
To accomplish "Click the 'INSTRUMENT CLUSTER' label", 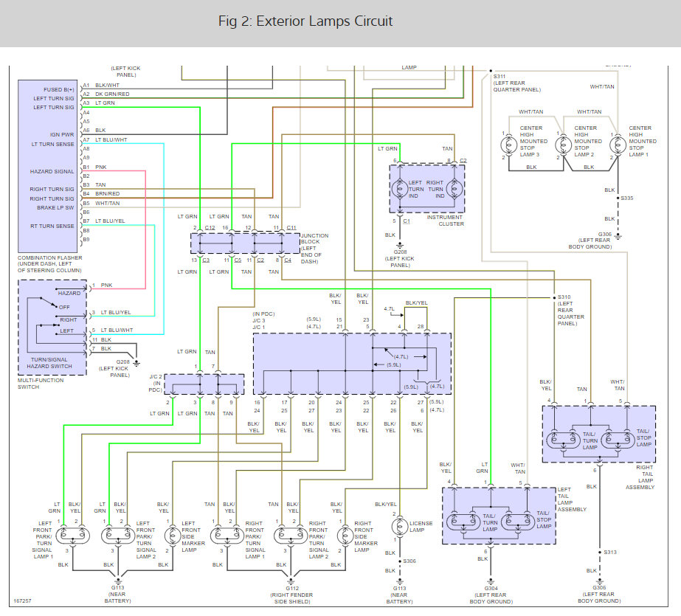I will [445, 221].
